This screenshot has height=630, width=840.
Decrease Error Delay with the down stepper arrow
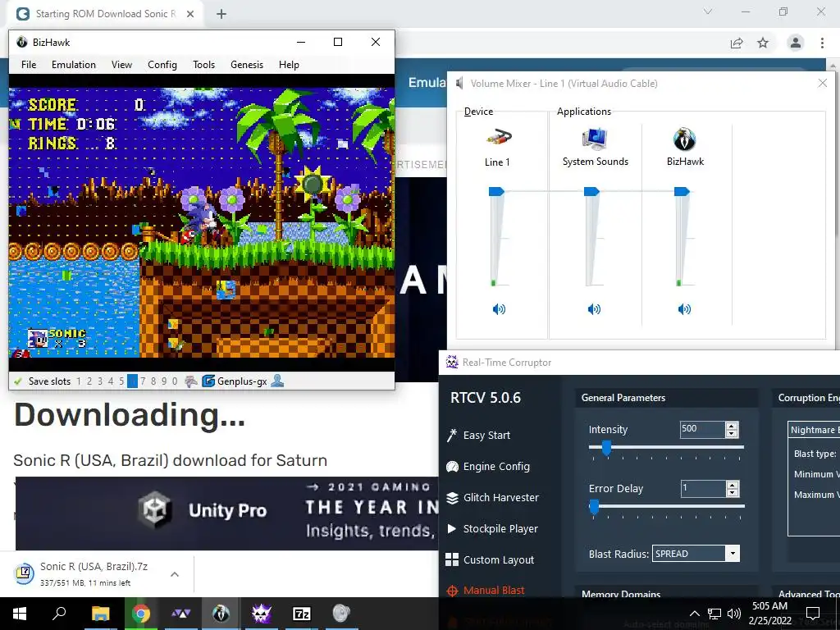tap(732, 492)
